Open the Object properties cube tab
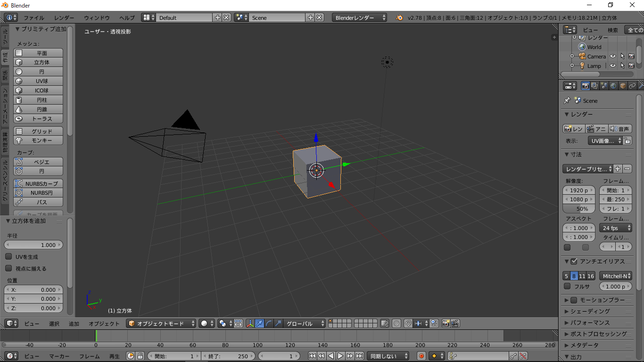This screenshot has height=362, width=644. pos(623,86)
